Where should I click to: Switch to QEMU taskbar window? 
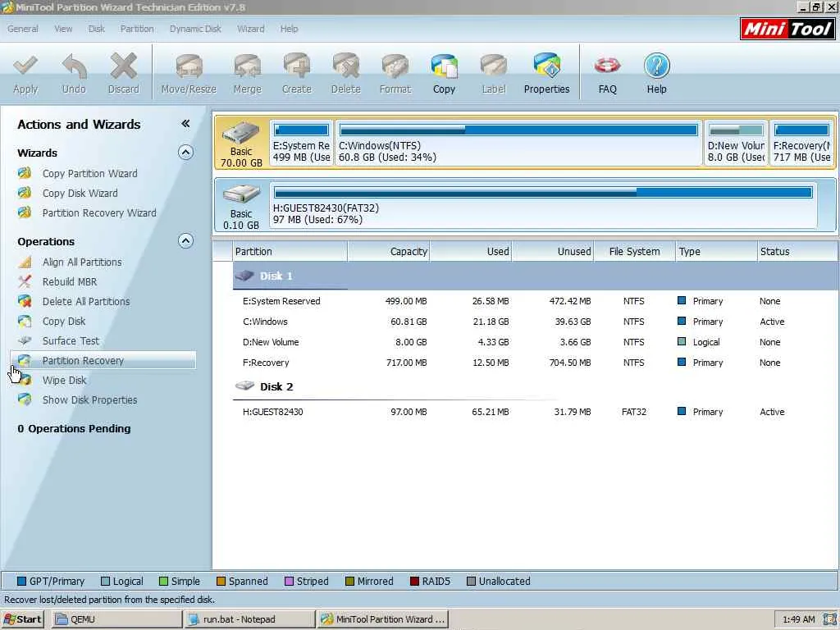(x=116, y=619)
